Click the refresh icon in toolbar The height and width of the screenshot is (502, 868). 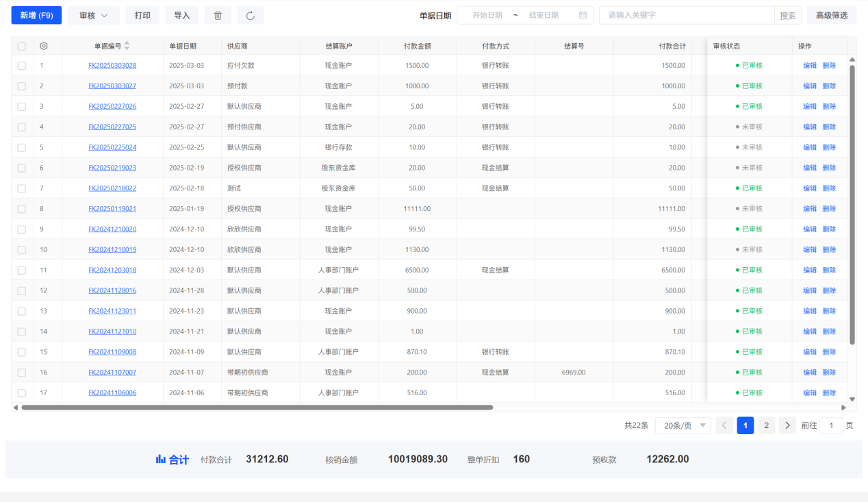tap(250, 16)
